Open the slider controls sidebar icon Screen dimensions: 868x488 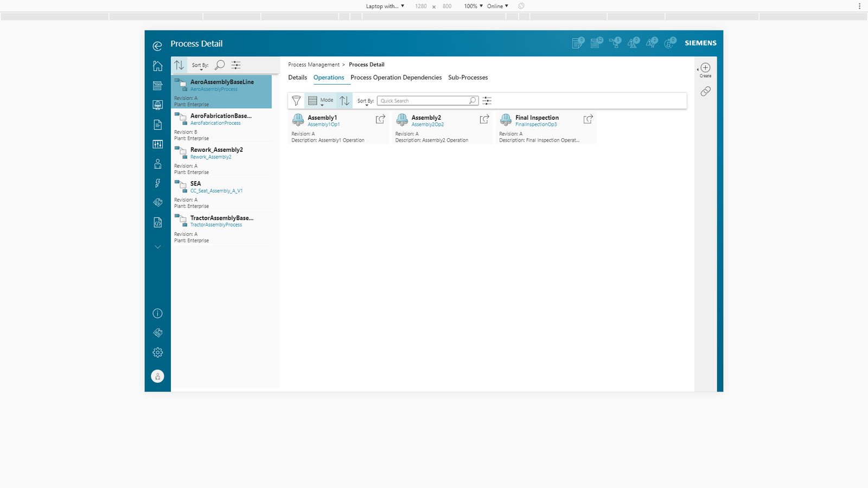click(158, 144)
